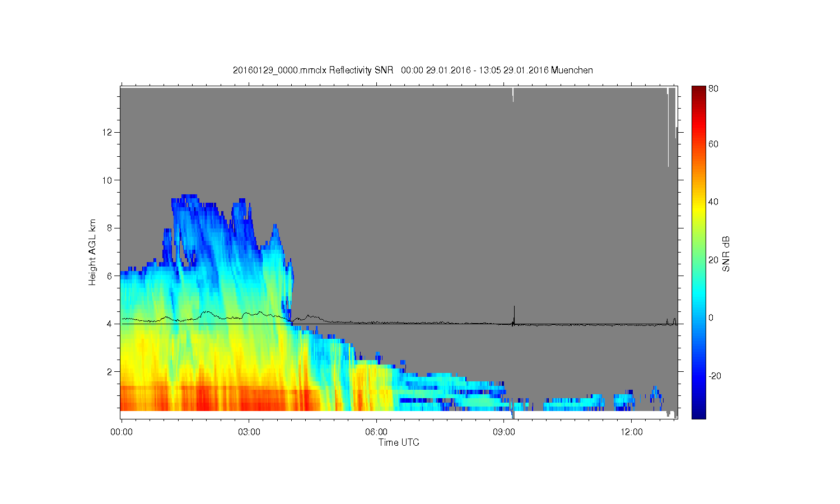The width and height of the screenshot is (840, 504).
Task: Click the height axis label '2'
Action: pyautogui.click(x=110, y=372)
